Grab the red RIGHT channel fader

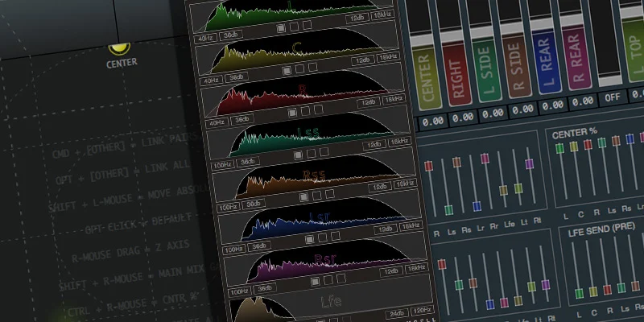pos(456,73)
